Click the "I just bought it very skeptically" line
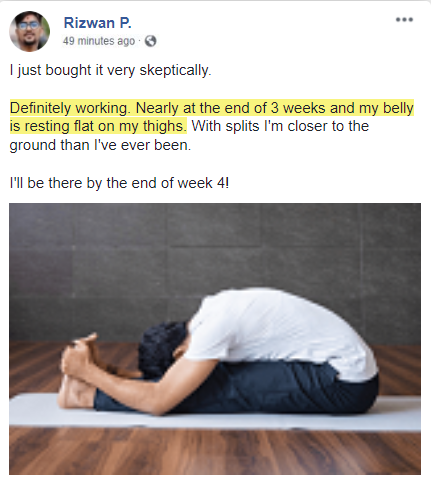 coord(110,70)
